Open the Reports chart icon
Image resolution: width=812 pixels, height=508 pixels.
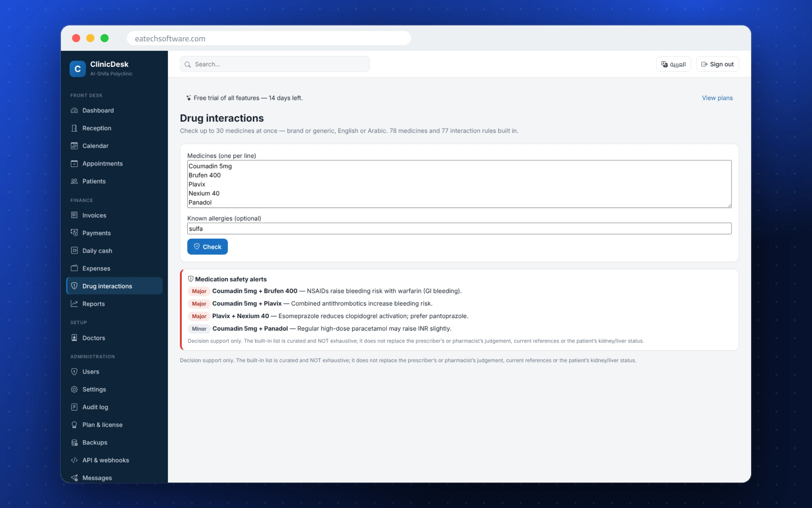tap(74, 303)
